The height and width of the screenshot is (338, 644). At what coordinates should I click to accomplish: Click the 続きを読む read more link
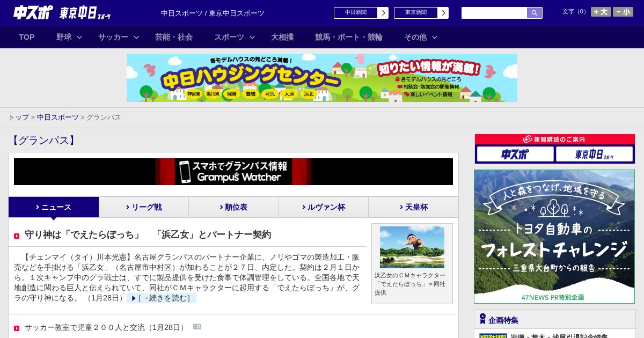tap(162, 298)
